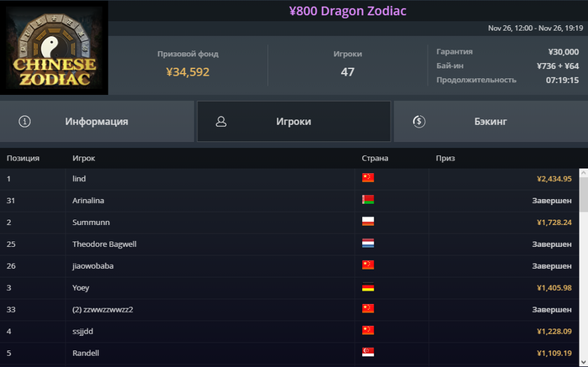This screenshot has height=367, width=588.
Task: Select player name Arinalina
Action: pos(88,201)
